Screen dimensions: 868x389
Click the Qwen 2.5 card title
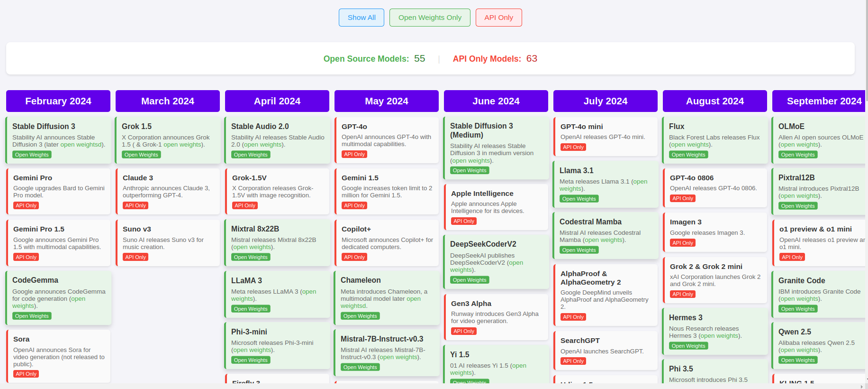pyautogui.click(x=795, y=332)
